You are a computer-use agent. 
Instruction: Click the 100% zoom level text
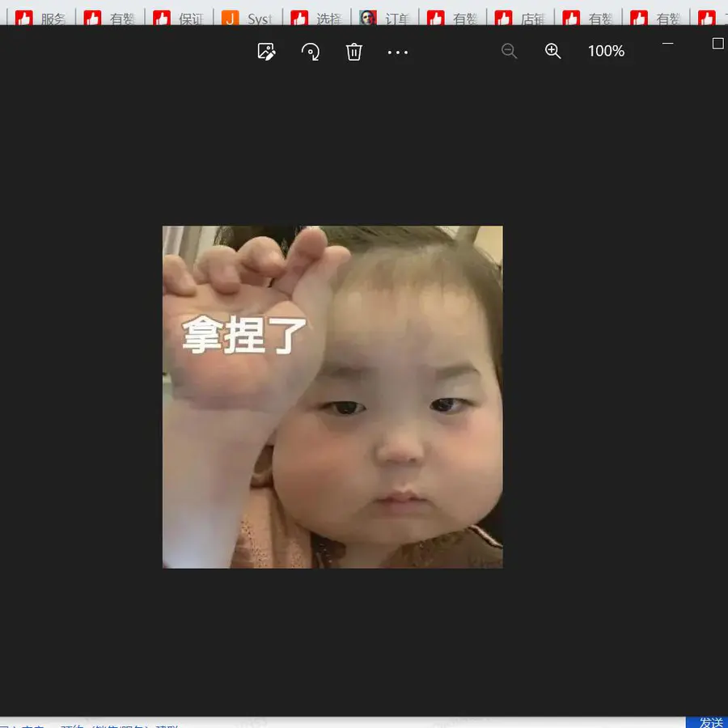click(x=606, y=51)
